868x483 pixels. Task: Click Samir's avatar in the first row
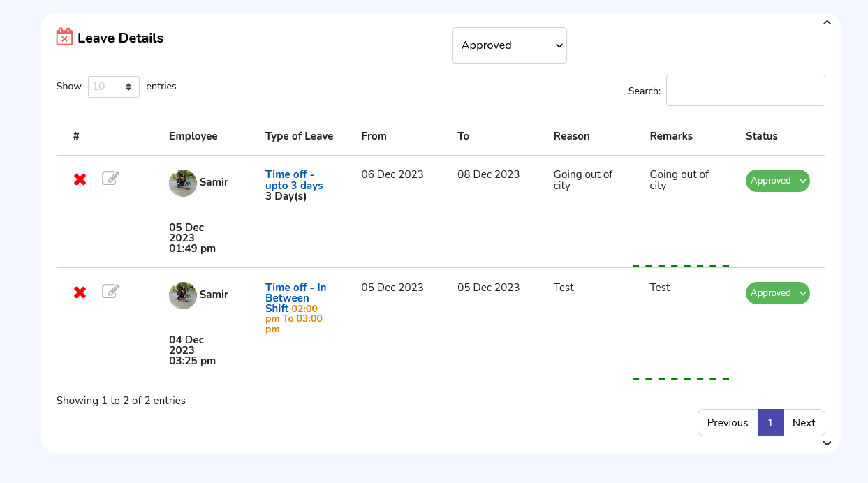(183, 183)
